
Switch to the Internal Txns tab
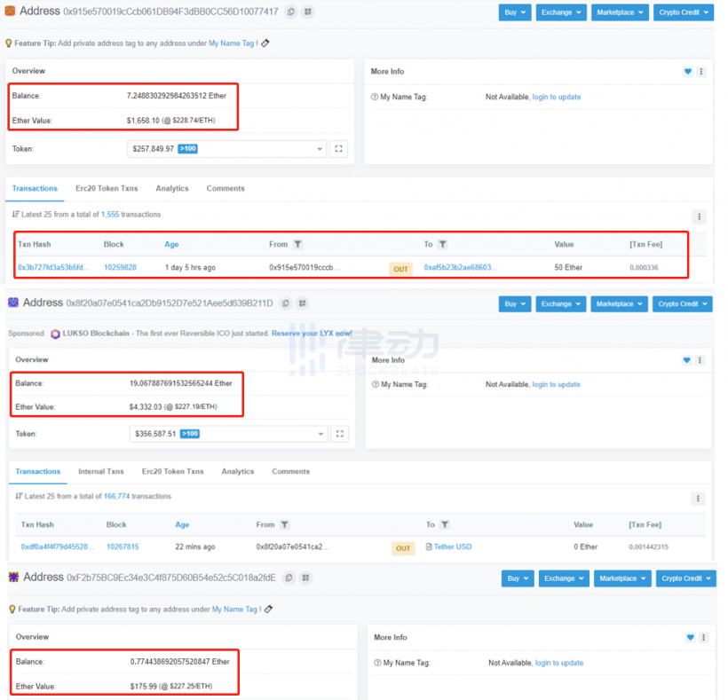coord(100,471)
